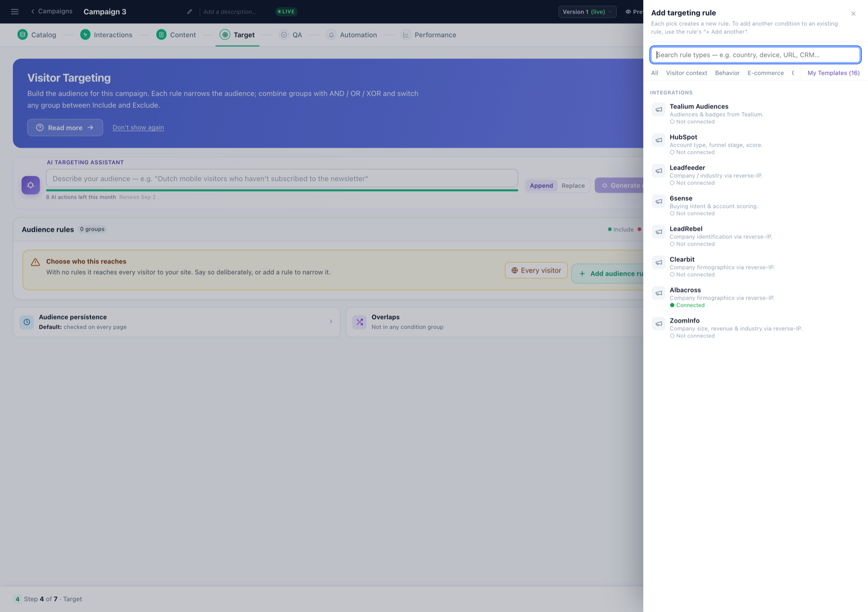Image resolution: width=868 pixels, height=612 pixels.
Task: Open the Performance tab
Action: (429, 35)
